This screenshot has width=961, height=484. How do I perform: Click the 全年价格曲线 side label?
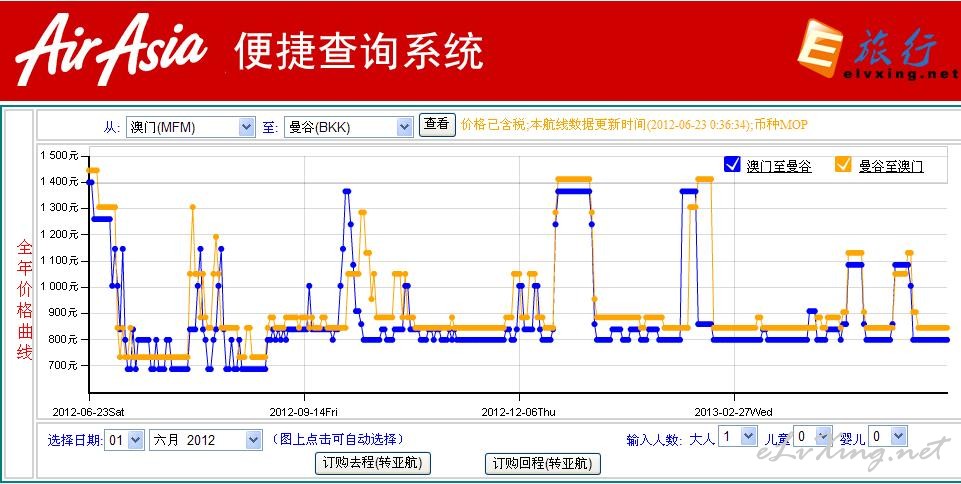coord(24,300)
